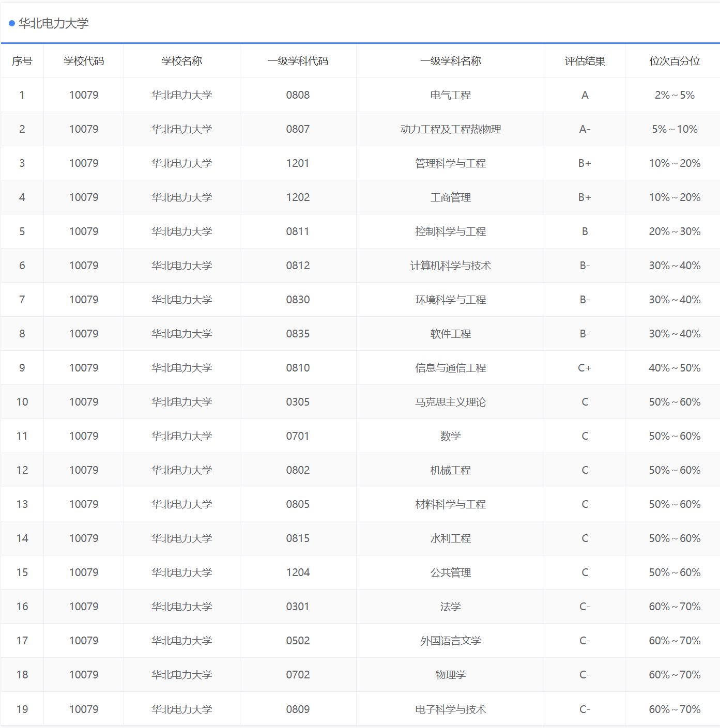Select the 马克思主义理论 row
The width and height of the screenshot is (720, 728).
pos(450,402)
